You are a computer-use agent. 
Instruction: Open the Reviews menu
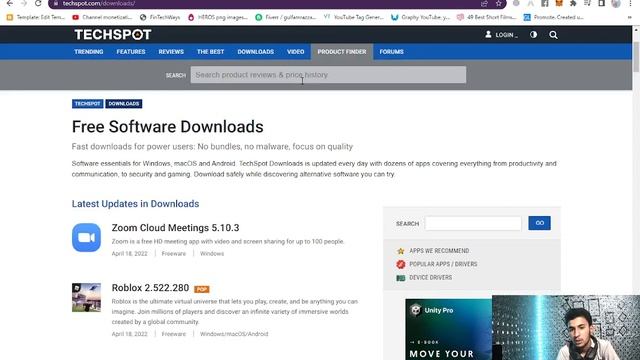click(171, 52)
